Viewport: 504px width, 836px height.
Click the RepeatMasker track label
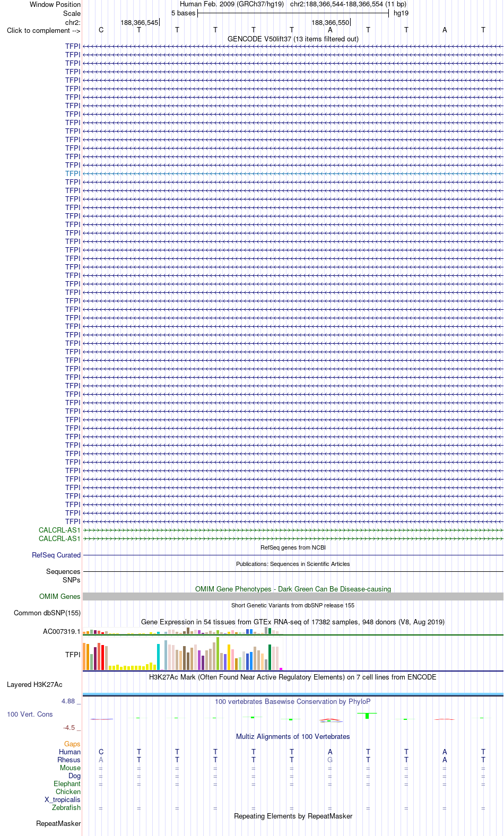(58, 823)
